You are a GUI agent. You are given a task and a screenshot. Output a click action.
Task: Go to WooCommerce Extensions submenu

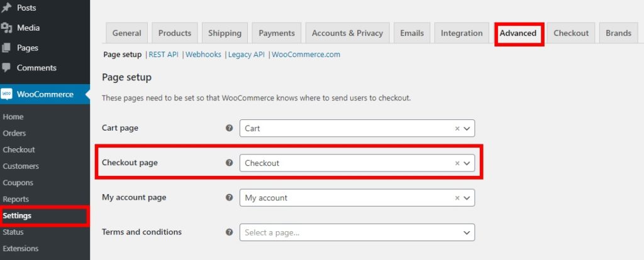21,249
